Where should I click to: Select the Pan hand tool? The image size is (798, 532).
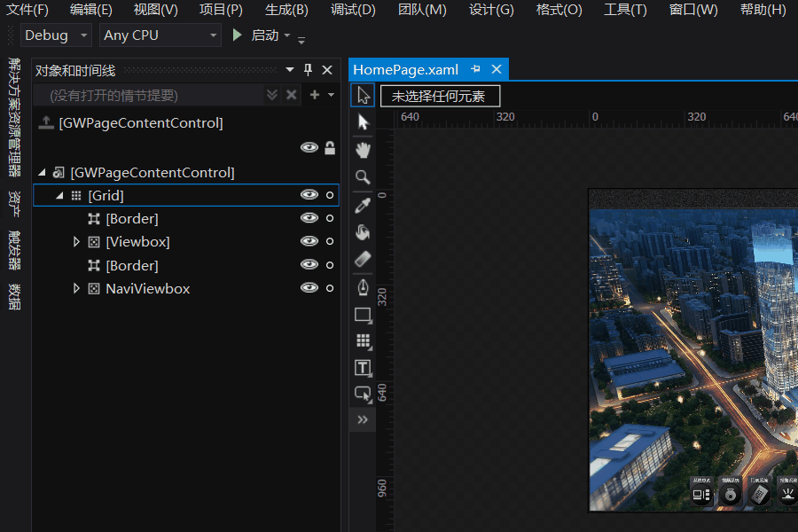[363, 149]
